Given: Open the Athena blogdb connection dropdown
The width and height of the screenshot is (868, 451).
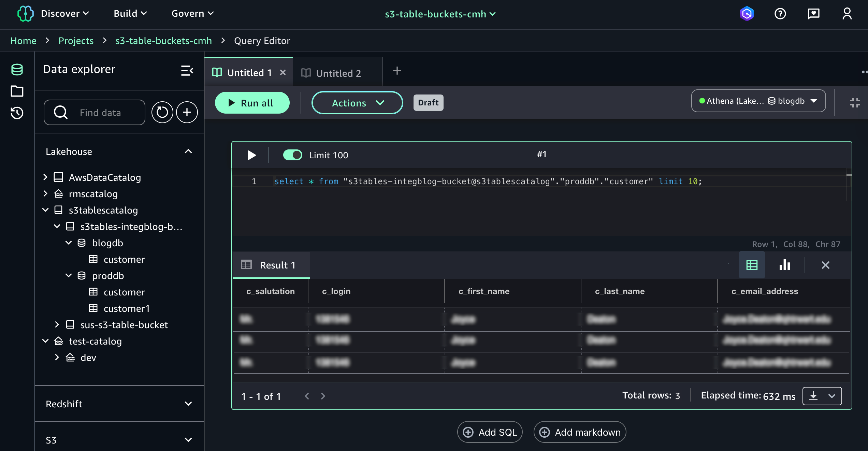Looking at the screenshot, I should coord(758,101).
